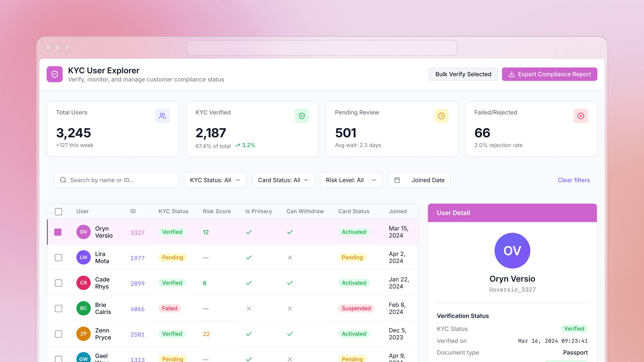The width and height of the screenshot is (644, 362).
Task: Toggle the select-all checkbox in table header
Action: (x=59, y=212)
